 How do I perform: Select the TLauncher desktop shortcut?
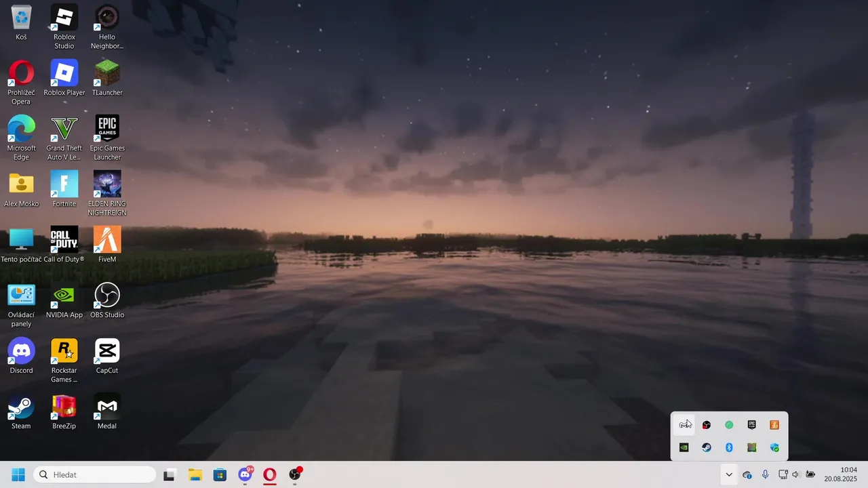pyautogui.click(x=107, y=78)
